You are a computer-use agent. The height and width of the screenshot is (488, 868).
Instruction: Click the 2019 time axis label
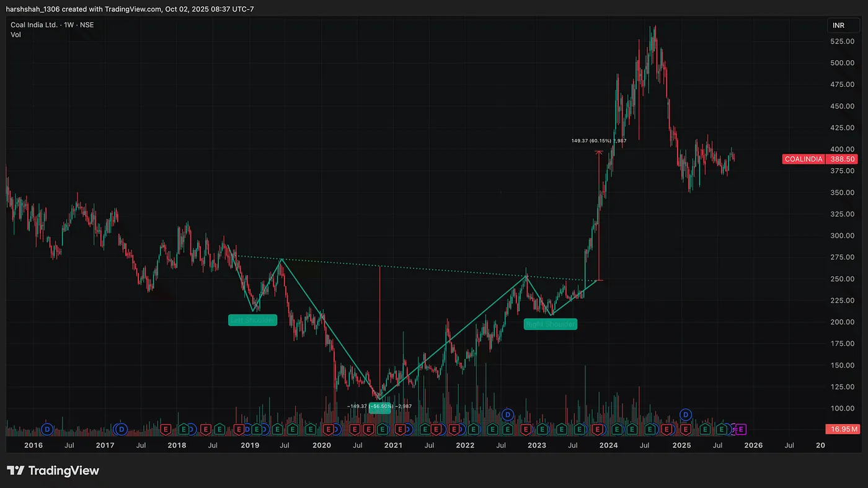tap(249, 445)
